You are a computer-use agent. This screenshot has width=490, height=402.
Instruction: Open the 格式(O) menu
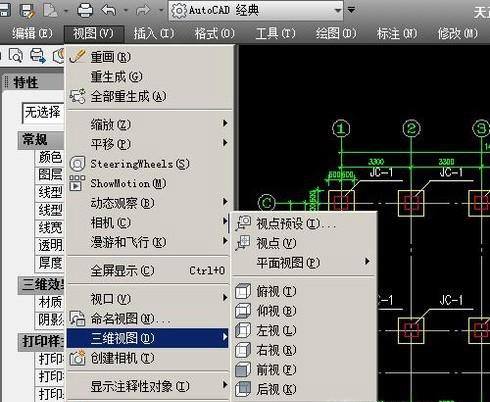point(215,34)
